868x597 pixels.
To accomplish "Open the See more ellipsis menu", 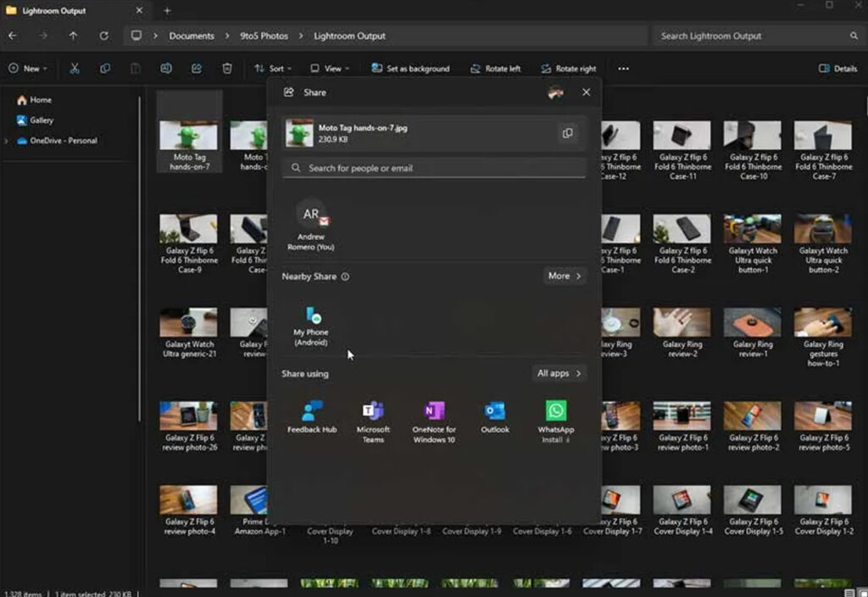I will [x=623, y=69].
